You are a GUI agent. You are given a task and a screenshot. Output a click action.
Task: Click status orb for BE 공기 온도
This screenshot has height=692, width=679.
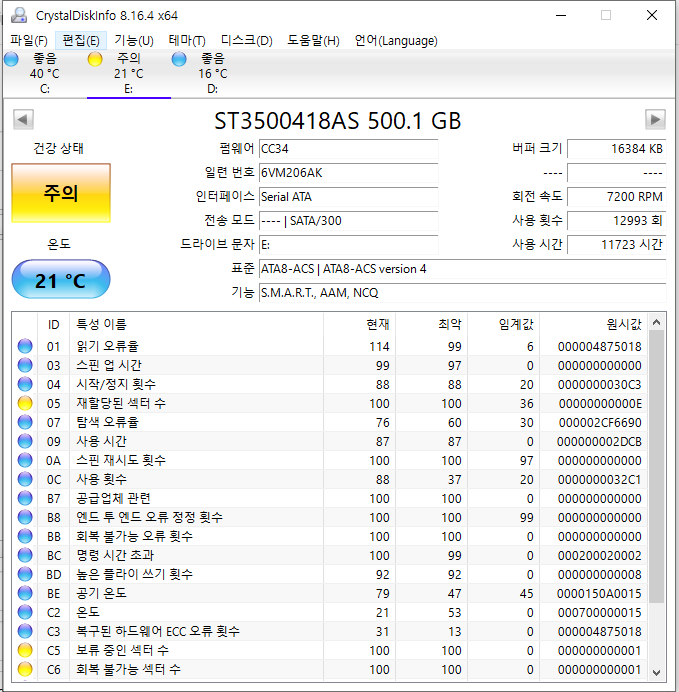click(25, 593)
